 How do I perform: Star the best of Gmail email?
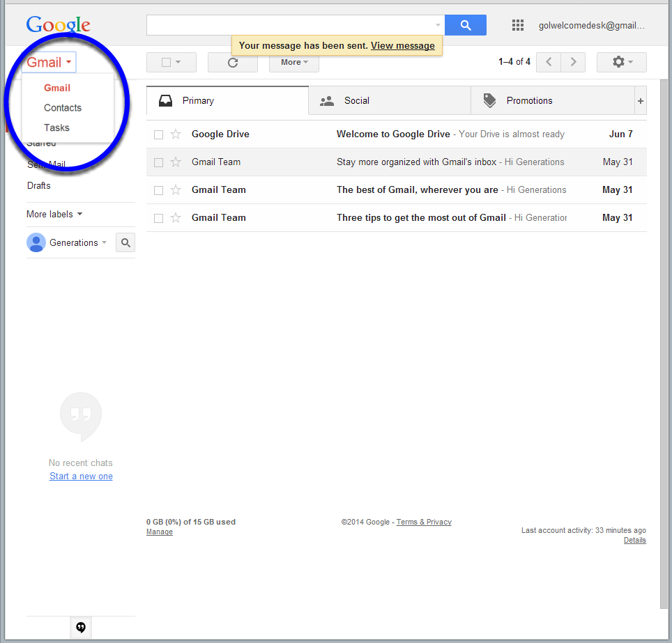pyautogui.click(x=176, y=190)
